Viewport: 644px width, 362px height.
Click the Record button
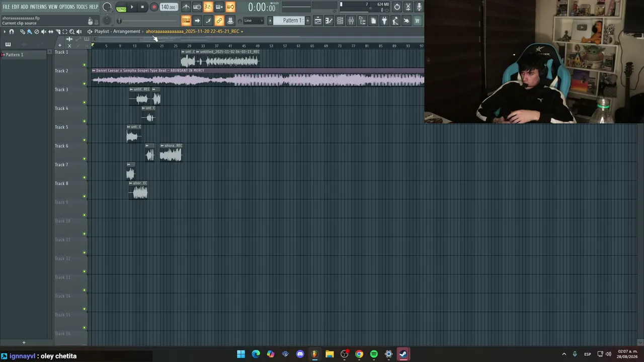pos(154,7)
